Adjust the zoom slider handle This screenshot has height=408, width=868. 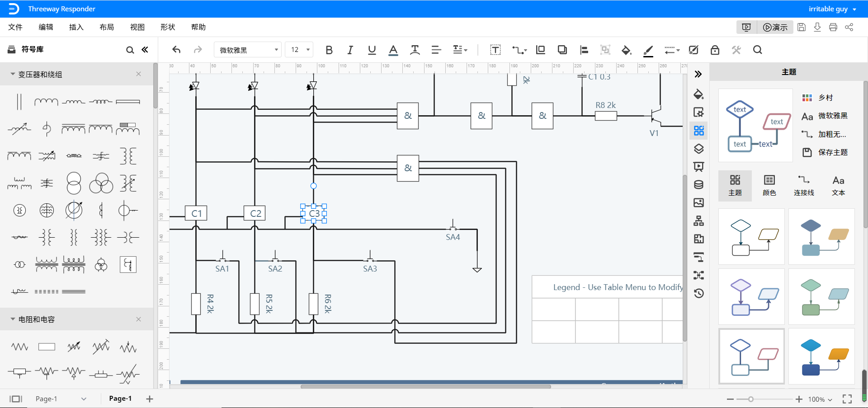(751, 399)
